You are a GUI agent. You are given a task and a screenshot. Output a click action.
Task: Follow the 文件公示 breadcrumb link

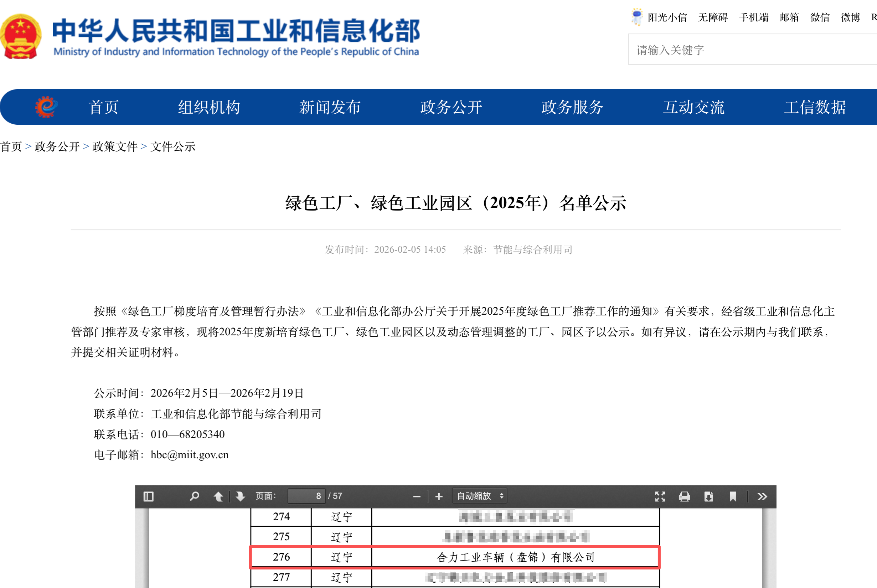[173, 147]
